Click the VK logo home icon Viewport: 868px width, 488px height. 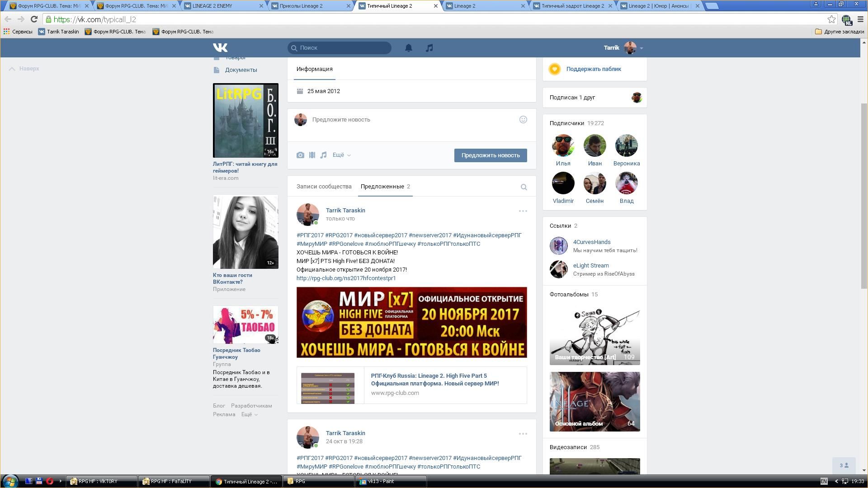[x=220, y=47]
